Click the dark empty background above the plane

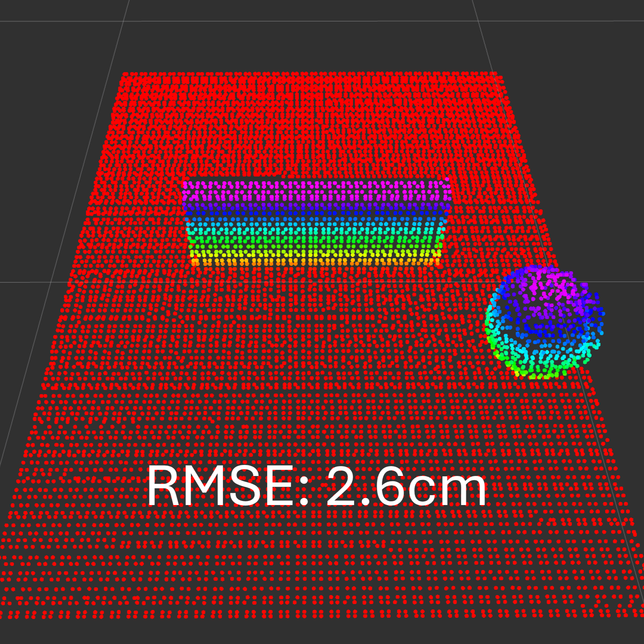pos(312,41)
